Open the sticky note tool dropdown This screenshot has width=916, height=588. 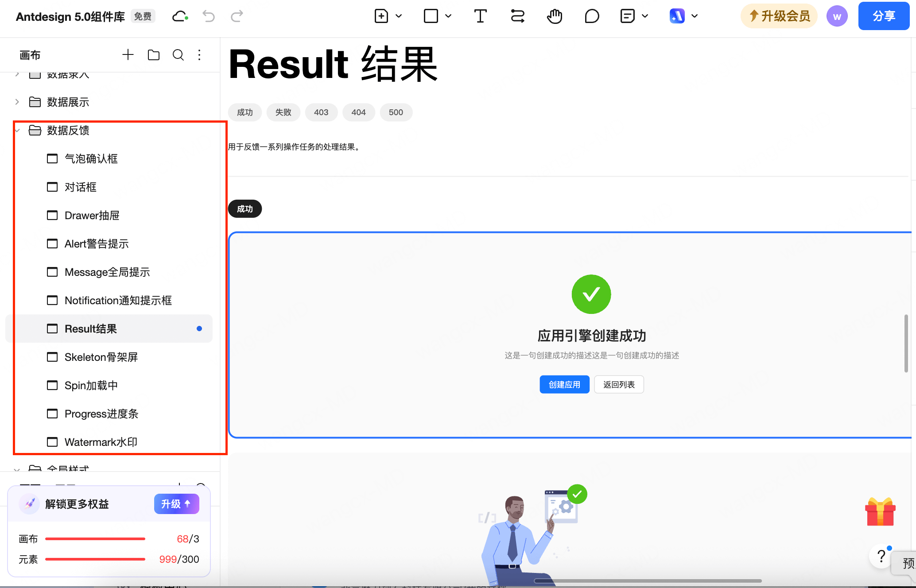[646, 16]
